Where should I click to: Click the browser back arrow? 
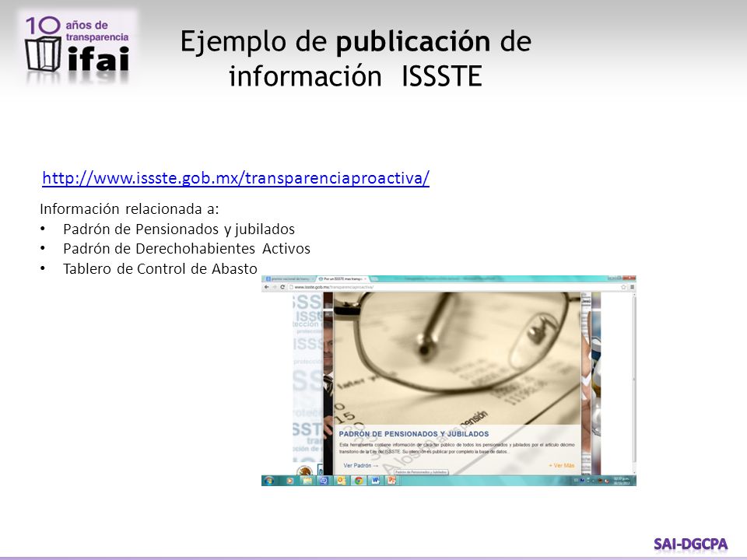267,287
